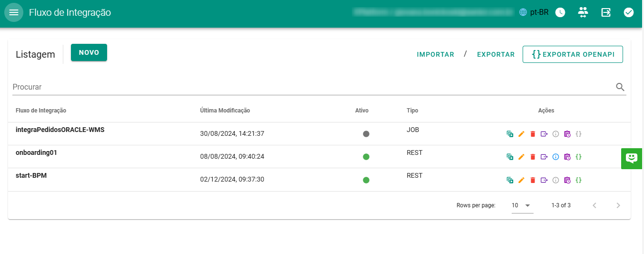Image resolution: width=644 pixels, height=254 pixels.
Task: Open schedule history for start-BPM
Action: tap(567, 180)
